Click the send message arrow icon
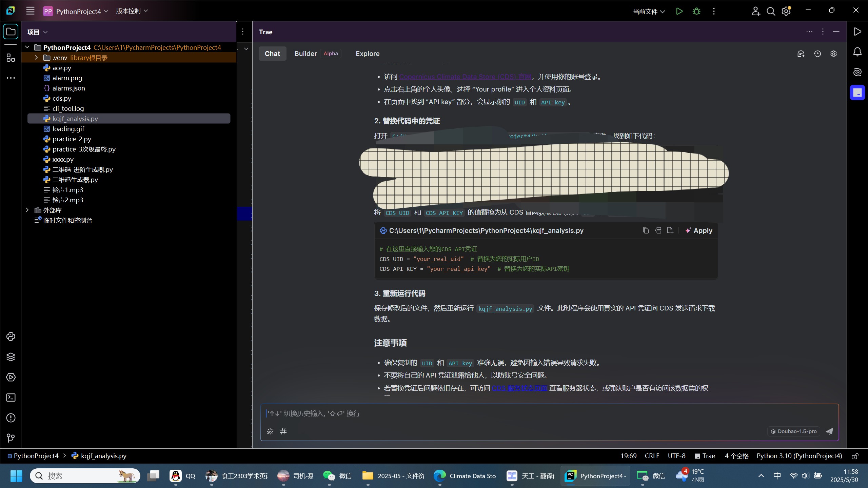Viewport: 868px width, 488px height. (x=829, y=431)
